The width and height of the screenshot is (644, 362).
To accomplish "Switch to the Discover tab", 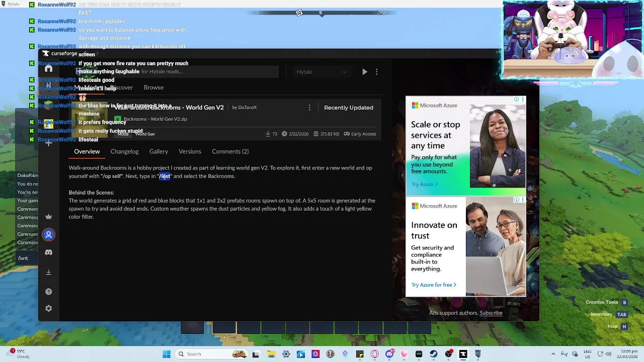I will pos(121,87).
